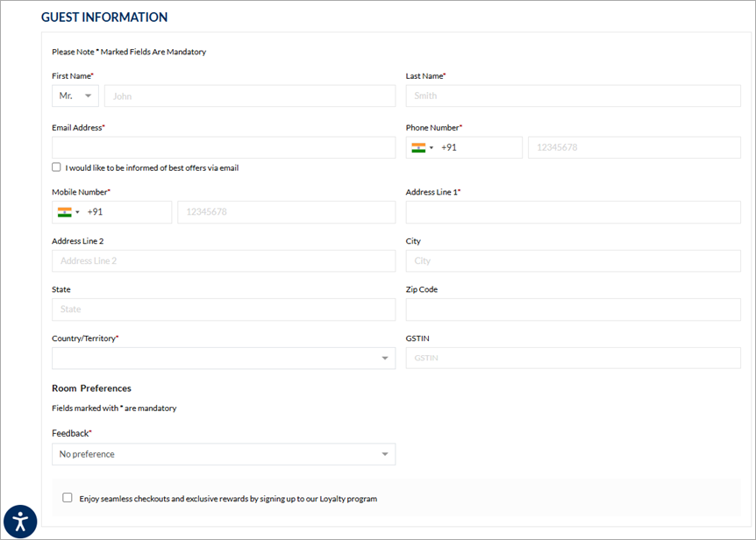The image size is (756, 540).
Task: Click the State input field
Action: click(x=224, y=309)
